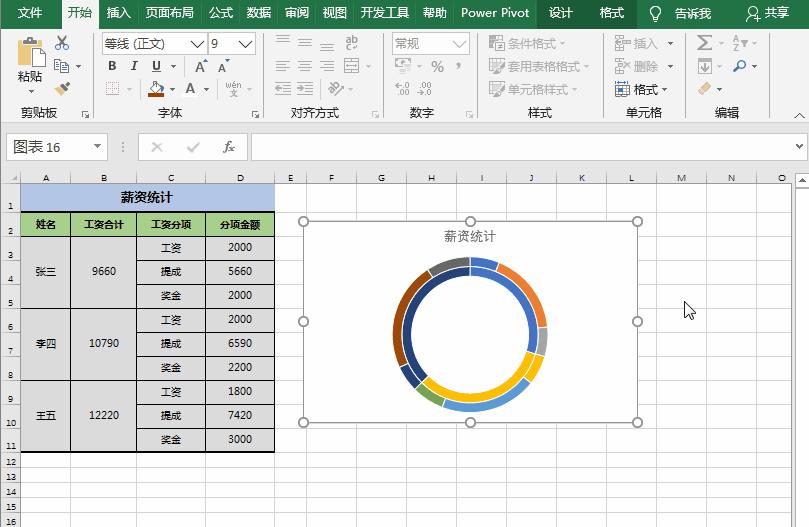Viewport: 809px width, 527px height.
Task: Open 格式 cell format button
Action: coord(641,89)
